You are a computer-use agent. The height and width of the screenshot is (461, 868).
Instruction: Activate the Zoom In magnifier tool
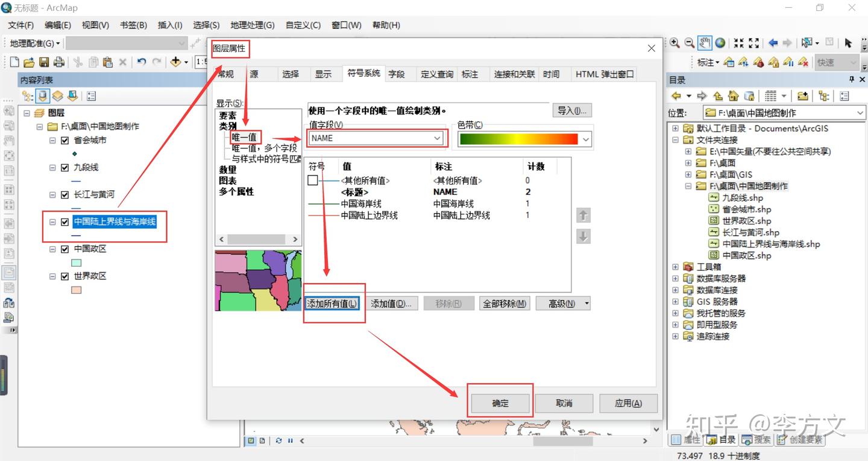pos(674,43)
